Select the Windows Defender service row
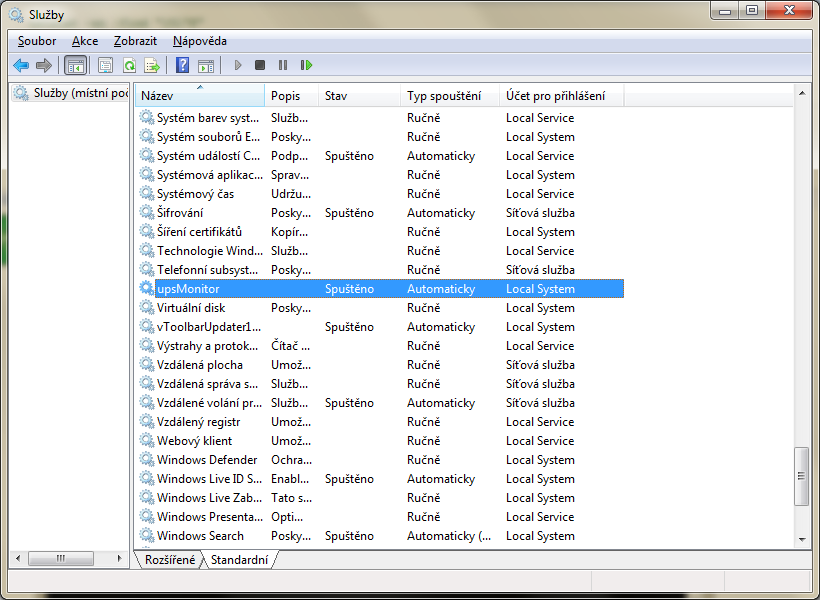This screenshot has width=820, height=600. (207, 460)
